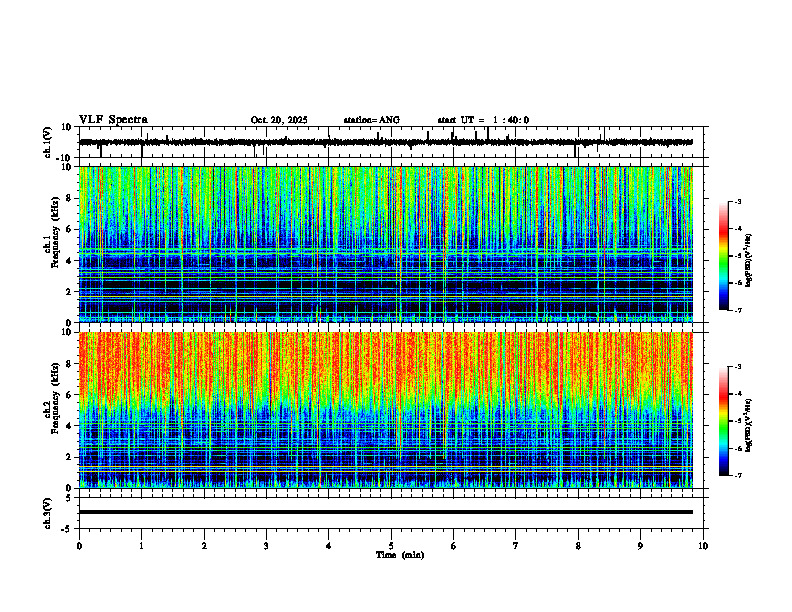The height and width of the screenshot is (612, 792).
Task: Click the time axis tick label "2"
Action: (x=204, y=546)
